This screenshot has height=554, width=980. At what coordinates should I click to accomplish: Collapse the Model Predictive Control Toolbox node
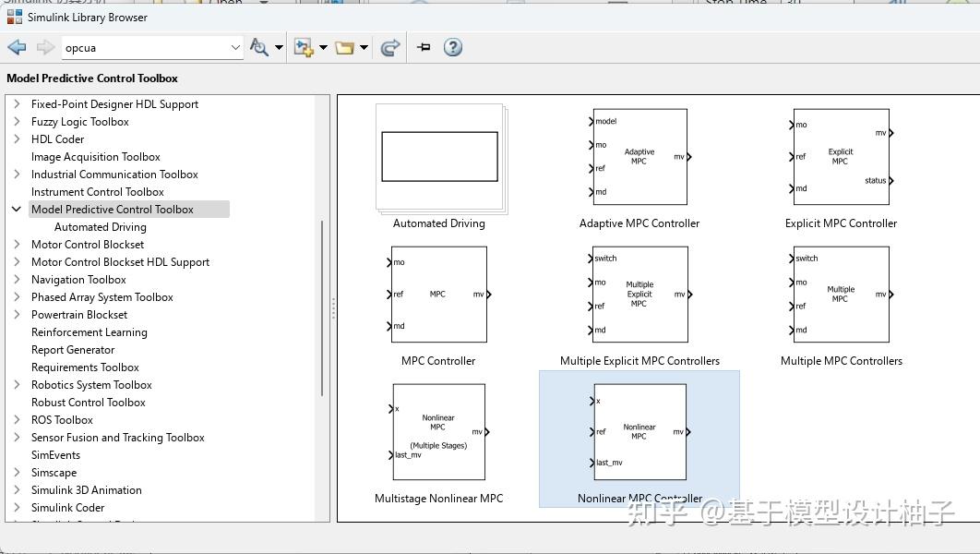[16, 209]
